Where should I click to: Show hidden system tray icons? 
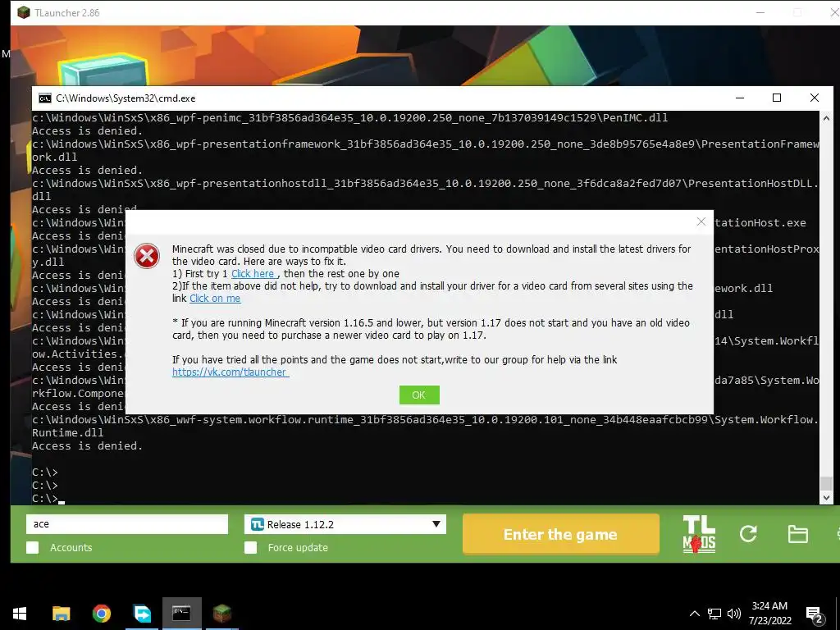tap(694, 614)
